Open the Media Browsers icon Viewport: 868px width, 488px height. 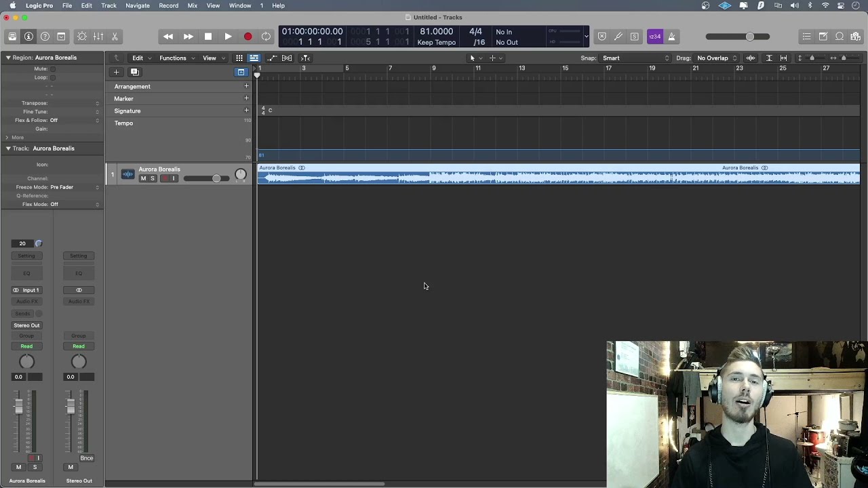(x=856, y=37)
